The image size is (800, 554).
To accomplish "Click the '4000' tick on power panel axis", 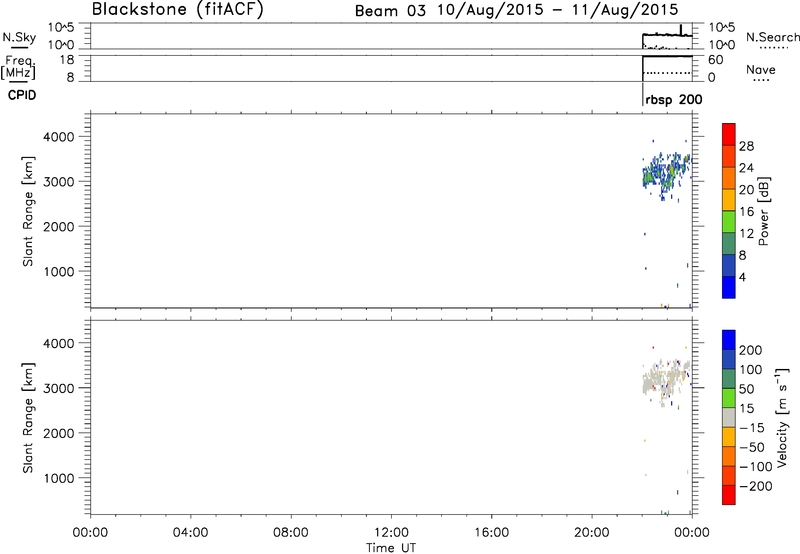I will point(59,137).
